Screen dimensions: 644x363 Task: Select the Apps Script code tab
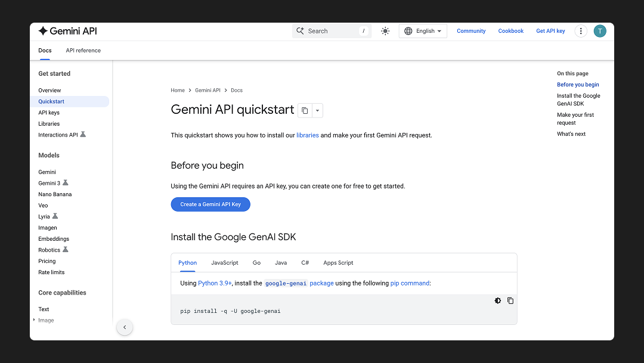(x=338, y=263)
